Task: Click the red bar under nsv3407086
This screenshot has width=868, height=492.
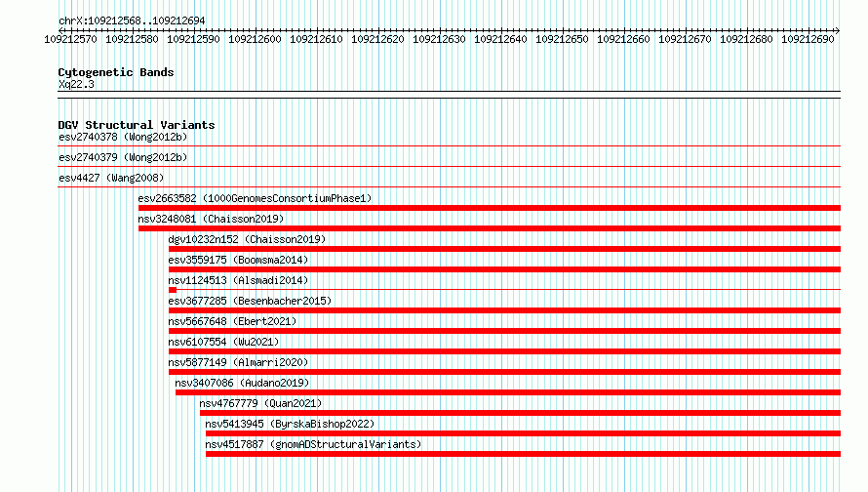Action: 508,392
